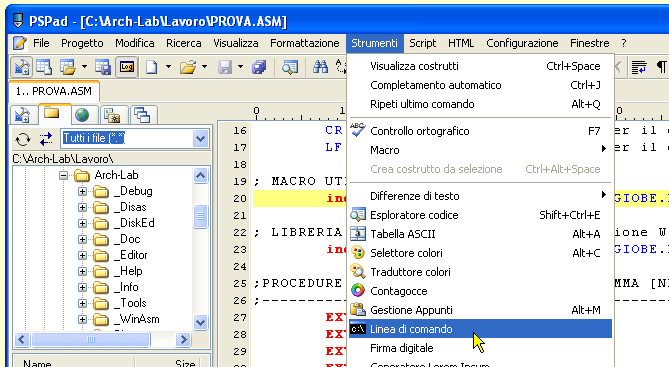Open the dropdown next to open project

tap(84, 67)
